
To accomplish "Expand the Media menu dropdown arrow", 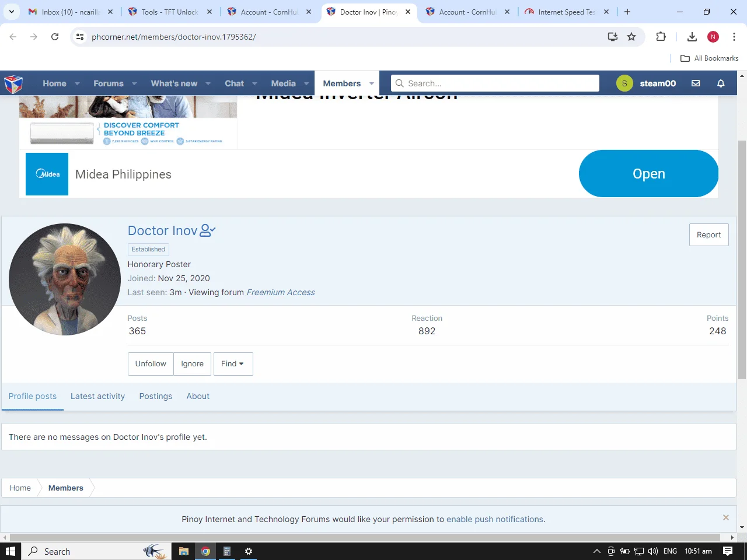I will [306, 83].
